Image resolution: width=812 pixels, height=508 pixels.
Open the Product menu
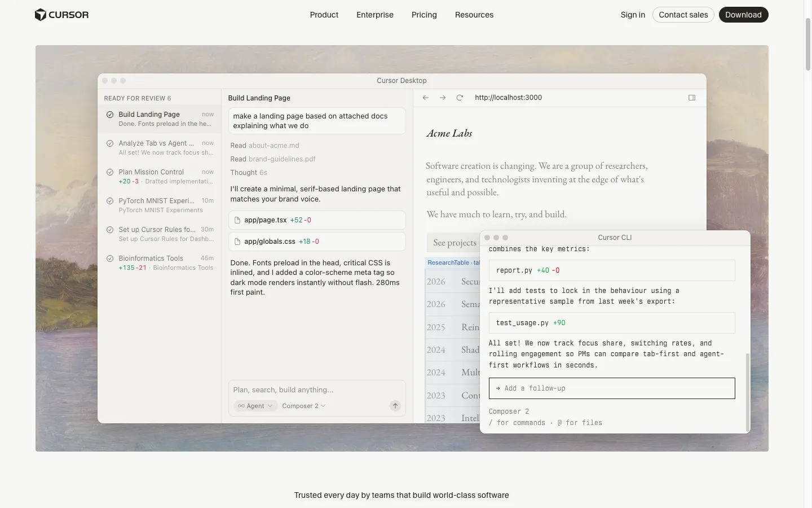[324, 15]
